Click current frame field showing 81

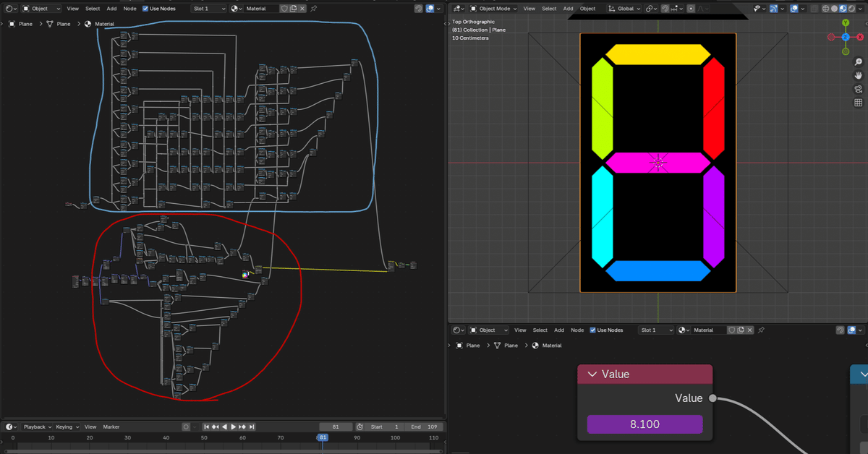point(335,427)
